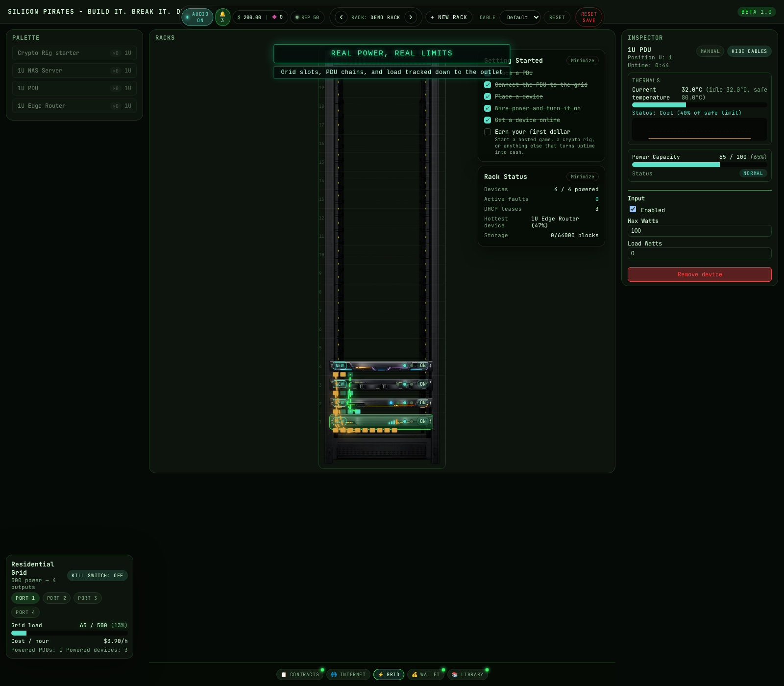Toggle the Audio On button
The height and width of the screenshot is (686, 784).
(x=197, y=17)
